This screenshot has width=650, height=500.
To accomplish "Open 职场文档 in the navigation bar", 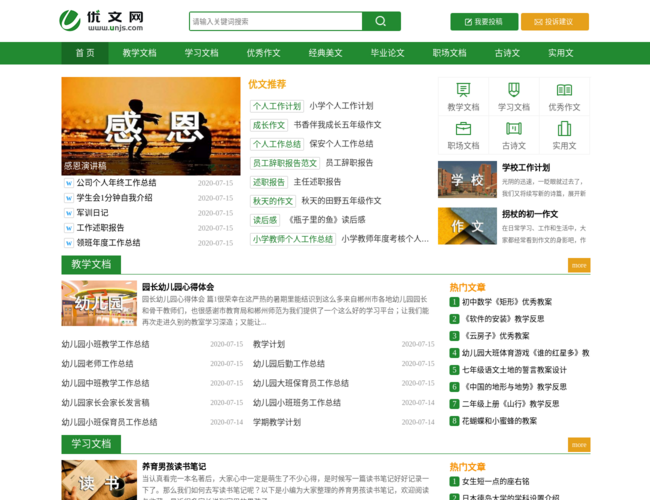I will point(449,53).
